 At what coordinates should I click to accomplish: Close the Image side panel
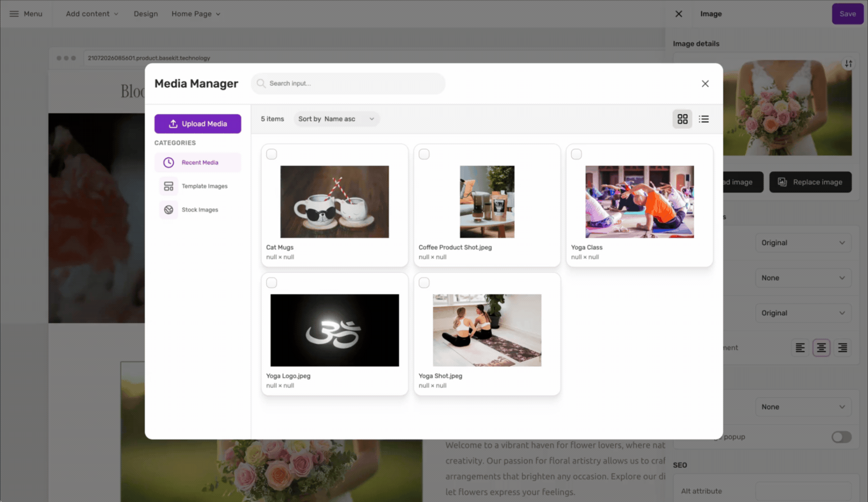678,14
